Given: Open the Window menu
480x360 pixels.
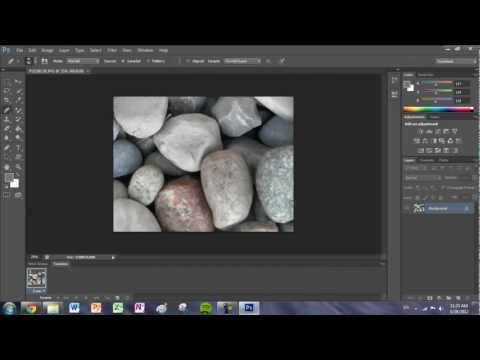Looking at the screenshot, I should click(145, 50).
